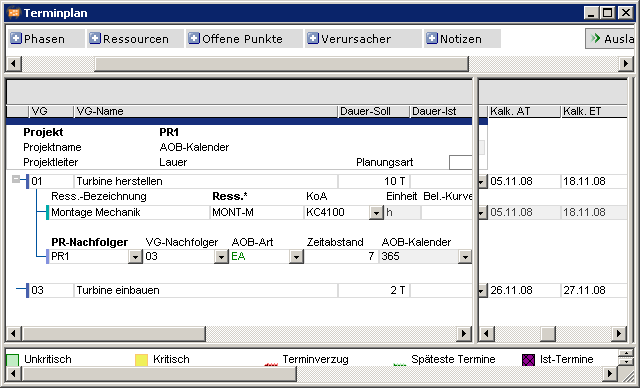Click the Terminverzug red legend marker

271,364
